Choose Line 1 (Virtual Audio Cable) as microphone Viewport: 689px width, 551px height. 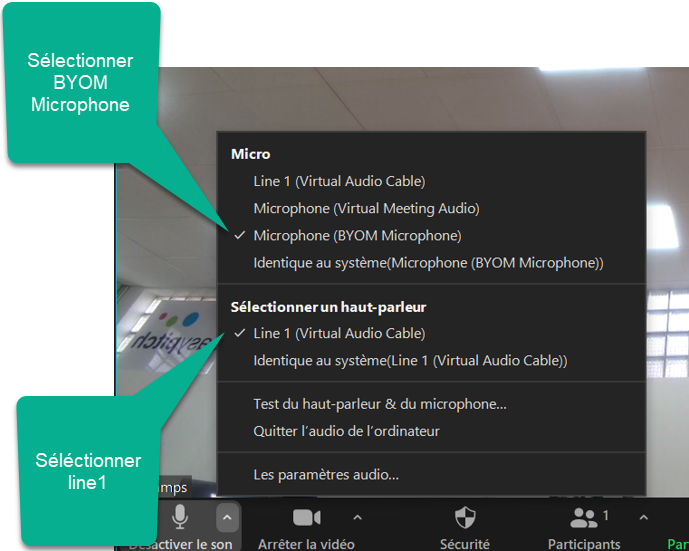pyautogui.click(x=339, y=181)
